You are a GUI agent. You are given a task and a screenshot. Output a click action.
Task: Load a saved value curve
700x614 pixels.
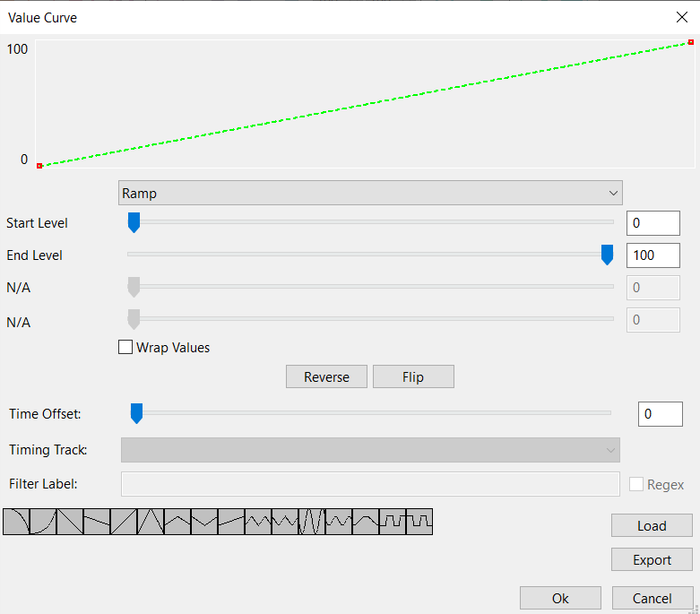(652, 525)
